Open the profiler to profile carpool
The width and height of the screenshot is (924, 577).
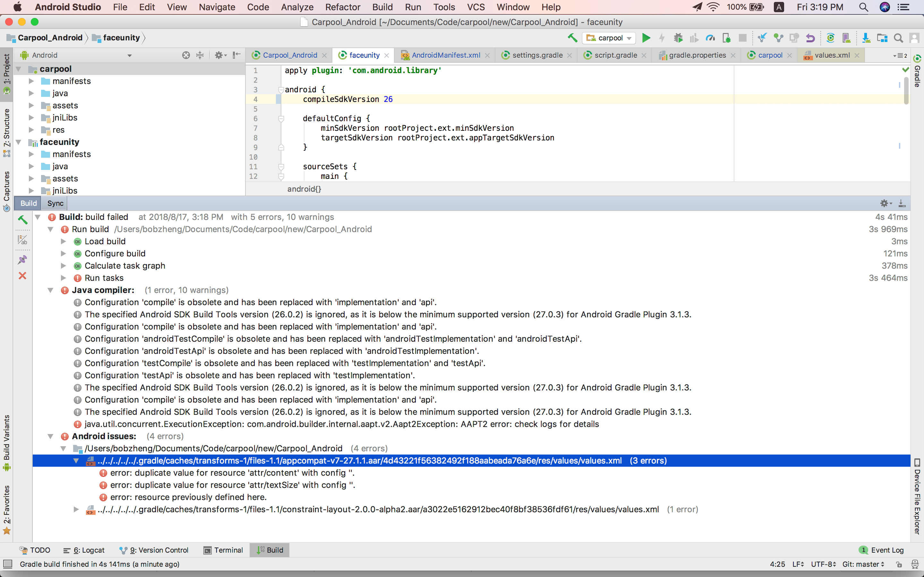coord(710,38)
